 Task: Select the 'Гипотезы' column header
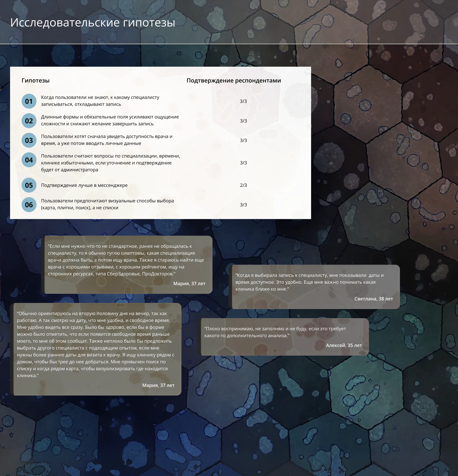coord(36,80)
